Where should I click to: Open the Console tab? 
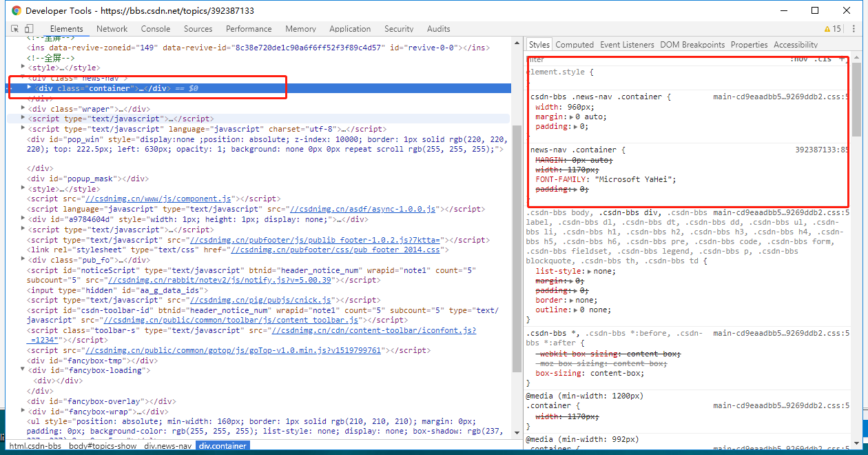[156, 29]
